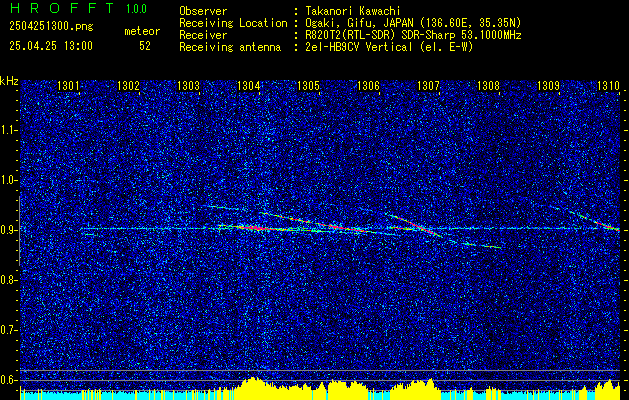Click time marker 1301
The image size is (629, 400).
pyautogui.click(x=68, y=86)
